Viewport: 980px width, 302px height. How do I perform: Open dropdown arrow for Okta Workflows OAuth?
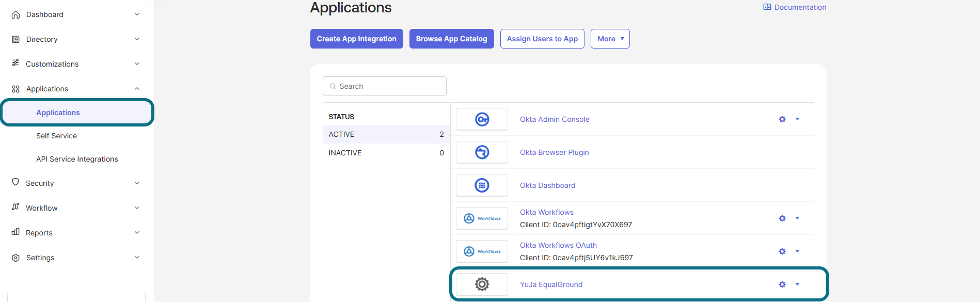tap(797, 251)
